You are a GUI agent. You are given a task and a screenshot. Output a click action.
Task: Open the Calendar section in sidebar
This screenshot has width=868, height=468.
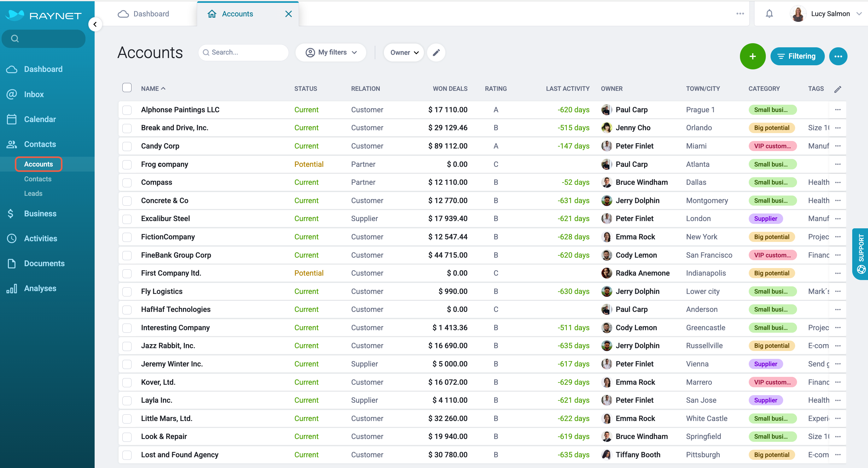[40, 119]
